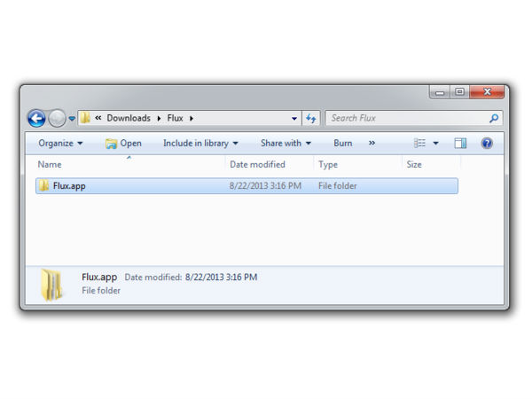
Task: Navigate to Downloads in the address bar
Action: (x=129, y=118)
